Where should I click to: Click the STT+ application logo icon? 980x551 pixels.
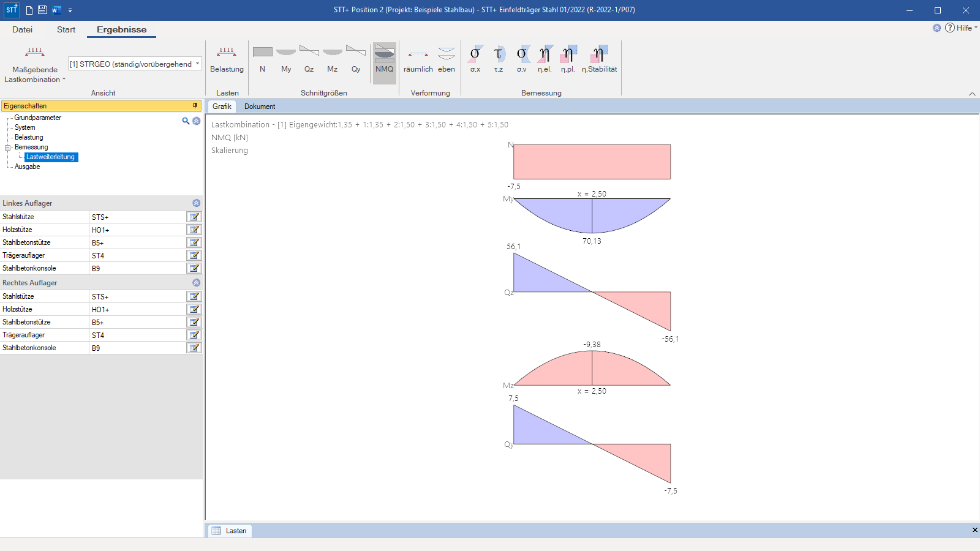tap(12, 10)
